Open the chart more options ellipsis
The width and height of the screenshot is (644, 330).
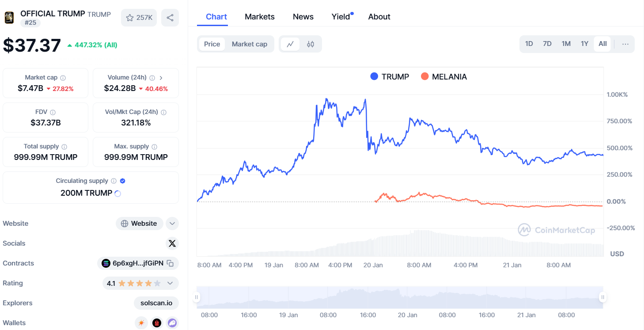coord(625,44)
